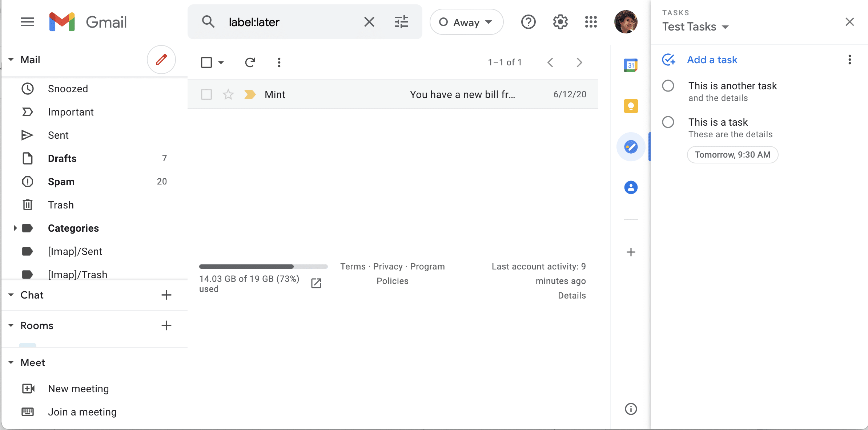Open Google apps grid
The image size is (868, 430).
tap(591, 22)
